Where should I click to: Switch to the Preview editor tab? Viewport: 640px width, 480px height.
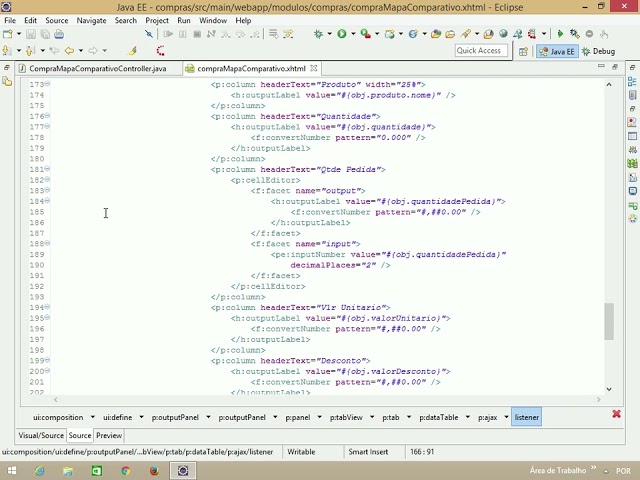(109, 436)
